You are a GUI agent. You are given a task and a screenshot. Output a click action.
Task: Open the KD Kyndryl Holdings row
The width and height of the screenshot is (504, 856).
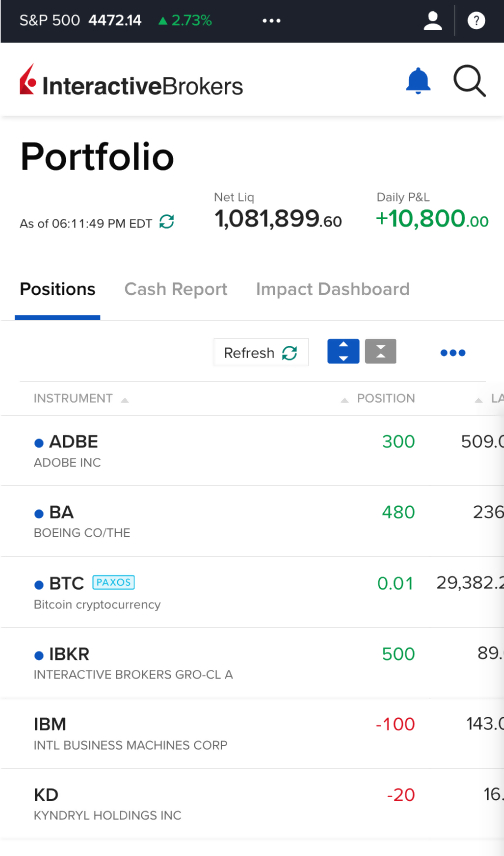pos(252,804)
